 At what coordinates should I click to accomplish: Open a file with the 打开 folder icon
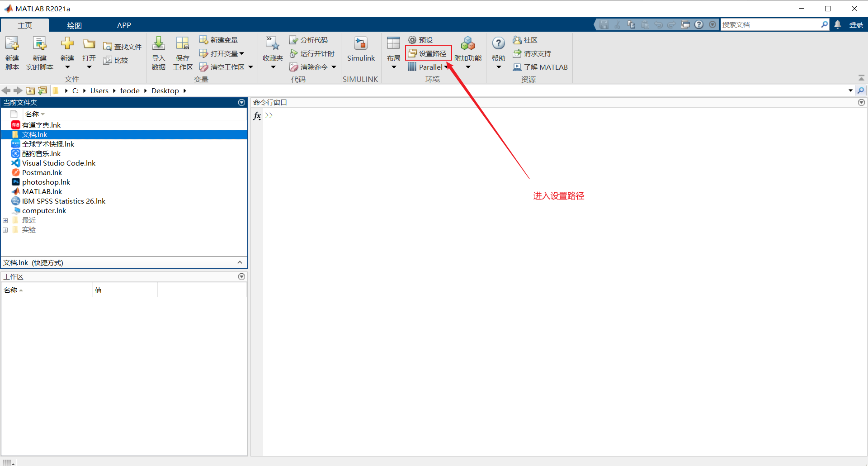89,44
